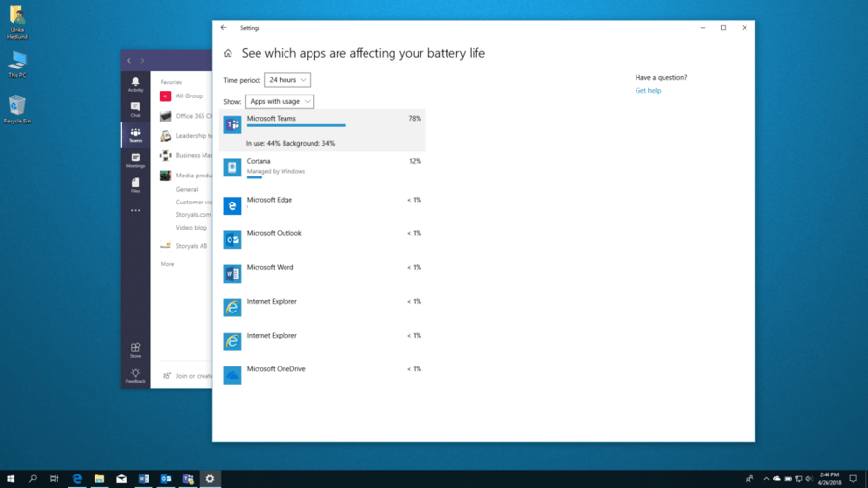Open the Show Apps with usage dropdown

click(x=280, y=101)
